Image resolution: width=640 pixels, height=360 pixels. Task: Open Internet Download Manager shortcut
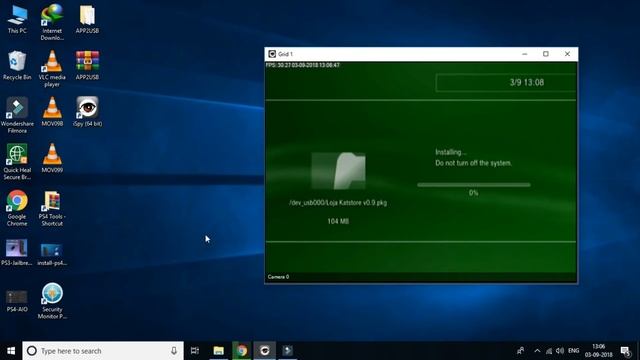tap(52, 22)
